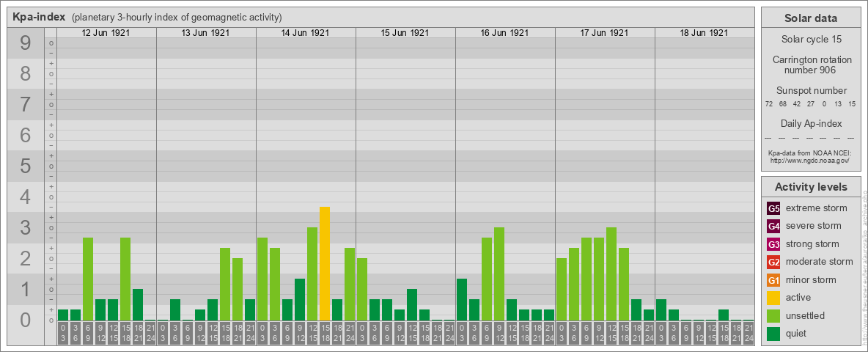Viewport: 868px width, 352px height.
Task: Click sunspot value 42
Action: 797,103
